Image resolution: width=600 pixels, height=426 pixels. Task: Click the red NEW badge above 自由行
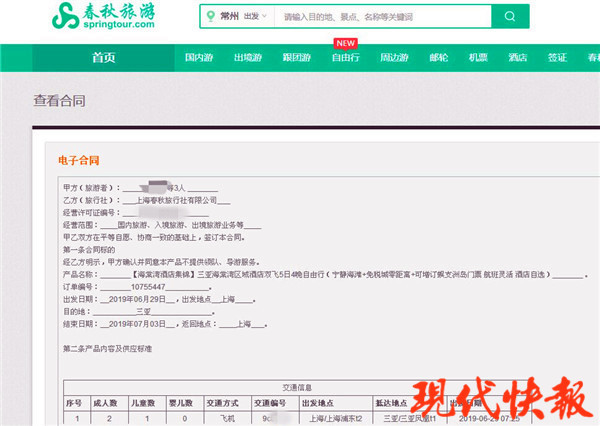coord(346,43)
